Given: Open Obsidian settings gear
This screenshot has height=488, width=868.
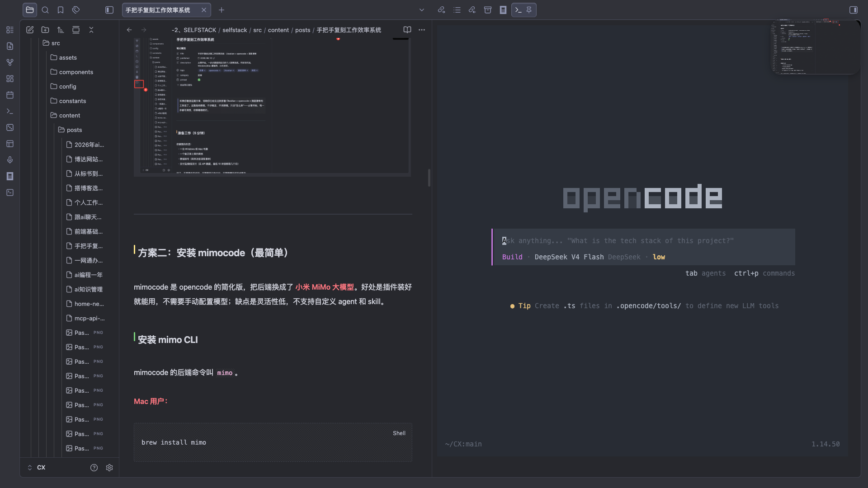Looking at the screenshot, I should tap(109, 468).
